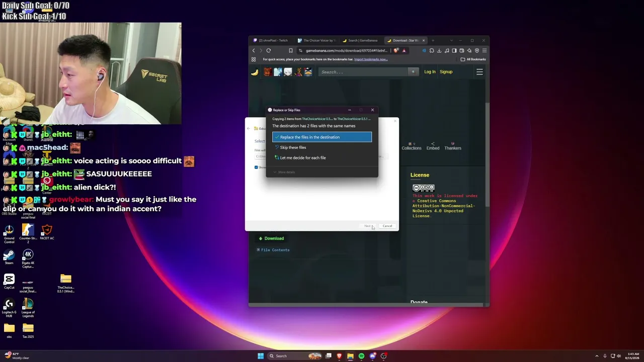Switch to the ohnePixel Twitch tab
Image resolution: width=644 pixels, height=362 pixels.
coord(271,40)
